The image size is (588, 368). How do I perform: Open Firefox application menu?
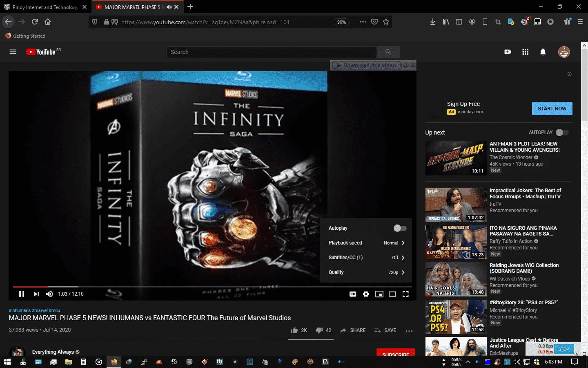(580, 22)
